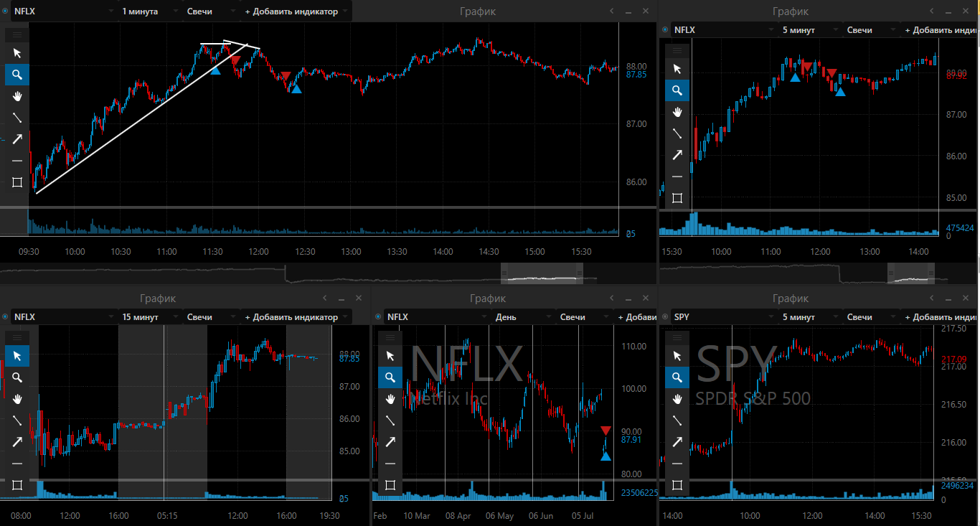Image resolution: width=980 pixels, height=526 pixels.
Task: Toggle the link dot beside NFLX on the 5 минут chart
Action: (x=665, y=30)
